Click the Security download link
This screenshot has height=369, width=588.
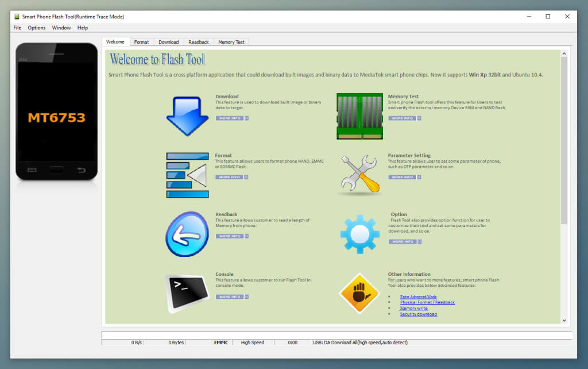[418, 314]
